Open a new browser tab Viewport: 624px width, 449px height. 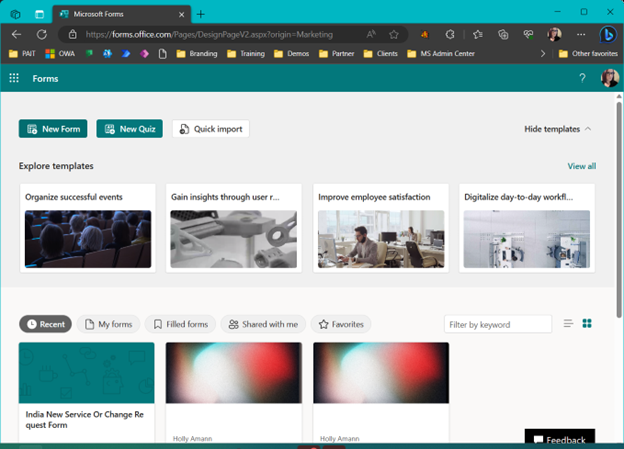pos(201,14)
